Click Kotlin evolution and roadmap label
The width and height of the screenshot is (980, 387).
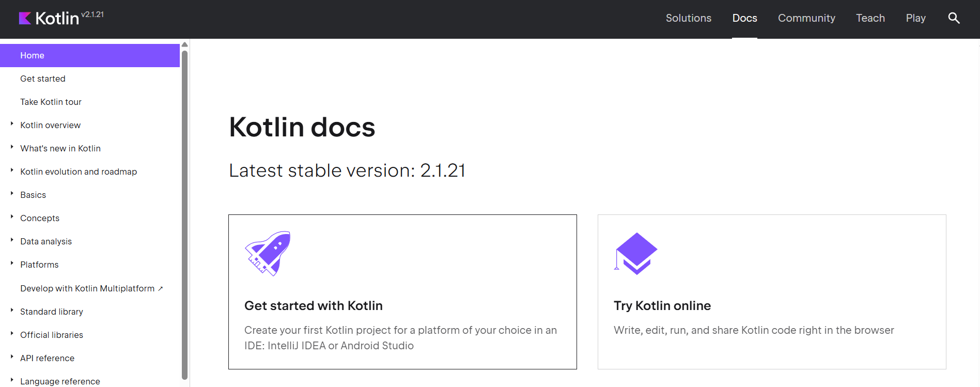click(x=79, y=172)
